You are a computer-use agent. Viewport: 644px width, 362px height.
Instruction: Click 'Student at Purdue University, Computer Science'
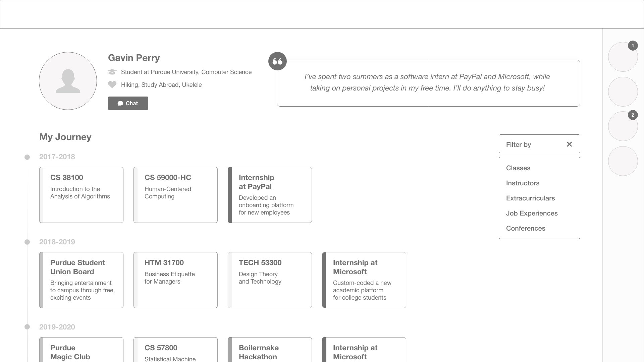pyautogui.click(x=186, y=72)
